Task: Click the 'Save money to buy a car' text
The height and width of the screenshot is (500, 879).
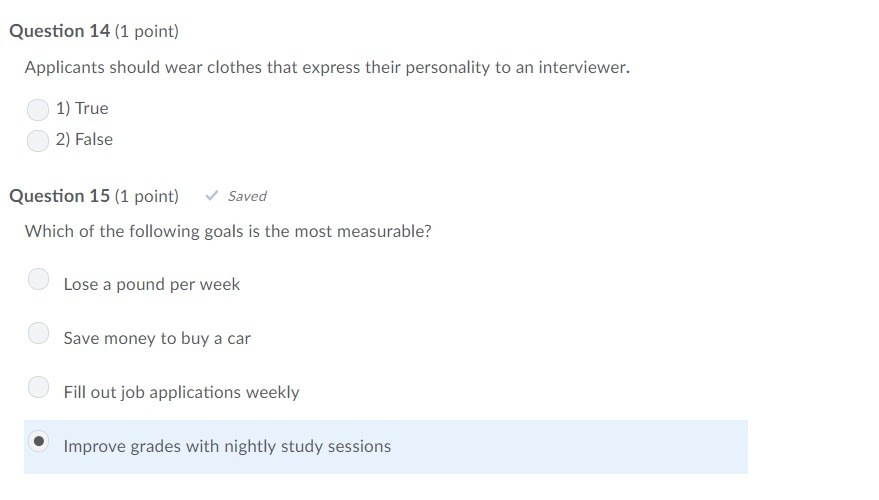Action: (x=157, y=338)
